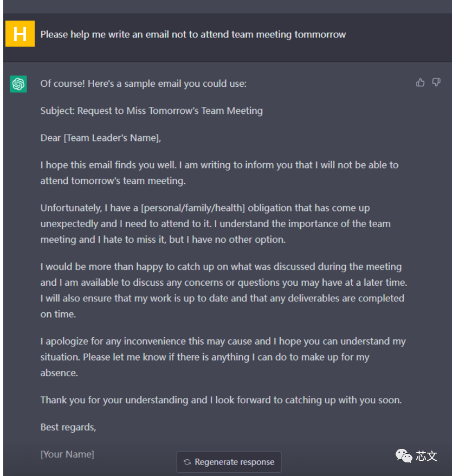Screen dimensions: 452x476
Task: Click the dark header bar at the top
Action: pos(226,5)
